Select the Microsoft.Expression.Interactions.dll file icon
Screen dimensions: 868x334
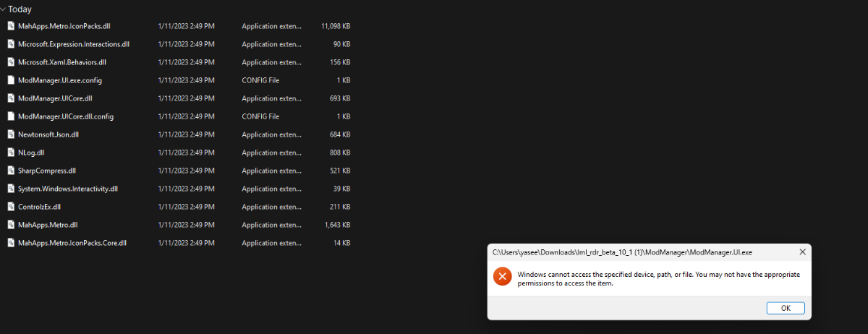pyautogui.click(x=11, y=44)
